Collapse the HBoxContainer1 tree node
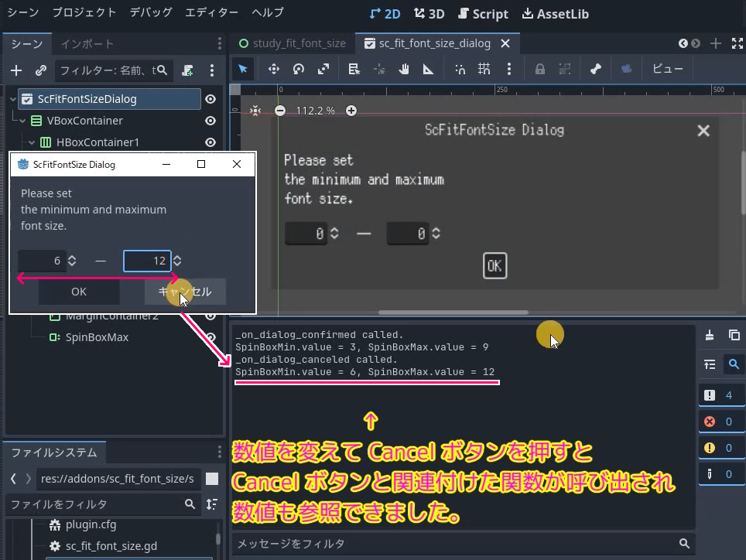Screen dimensions: 746x560 click(x=32, y=142)
